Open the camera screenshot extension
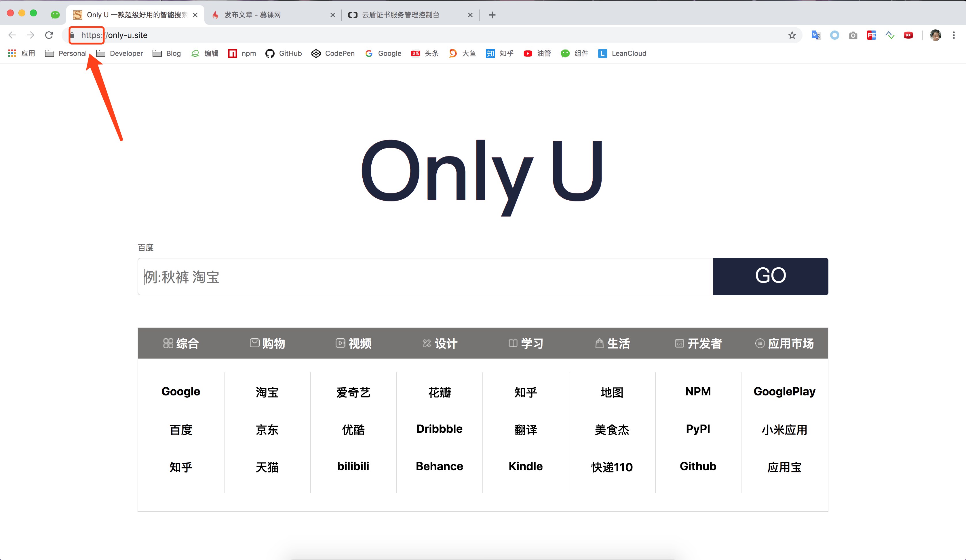This screenshot has width=966, height=560. (853, 35)
